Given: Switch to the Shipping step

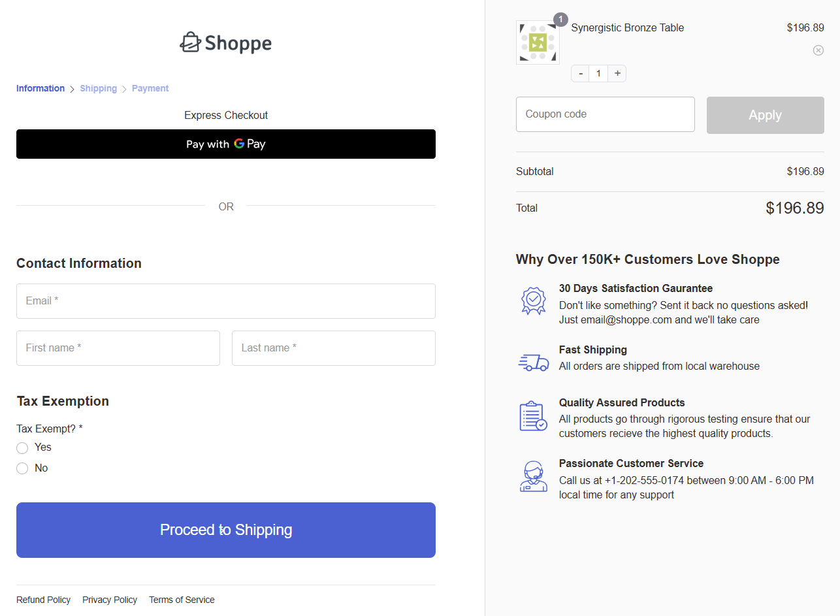Looking at the screenshot, I should click(x=98, y=88).
